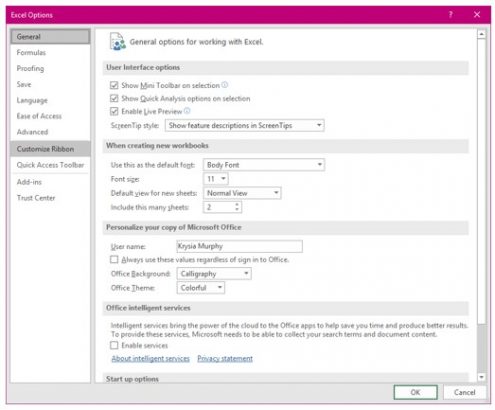Open the Language category
This screenshot has width=495, height=410.
click(50, 100)
